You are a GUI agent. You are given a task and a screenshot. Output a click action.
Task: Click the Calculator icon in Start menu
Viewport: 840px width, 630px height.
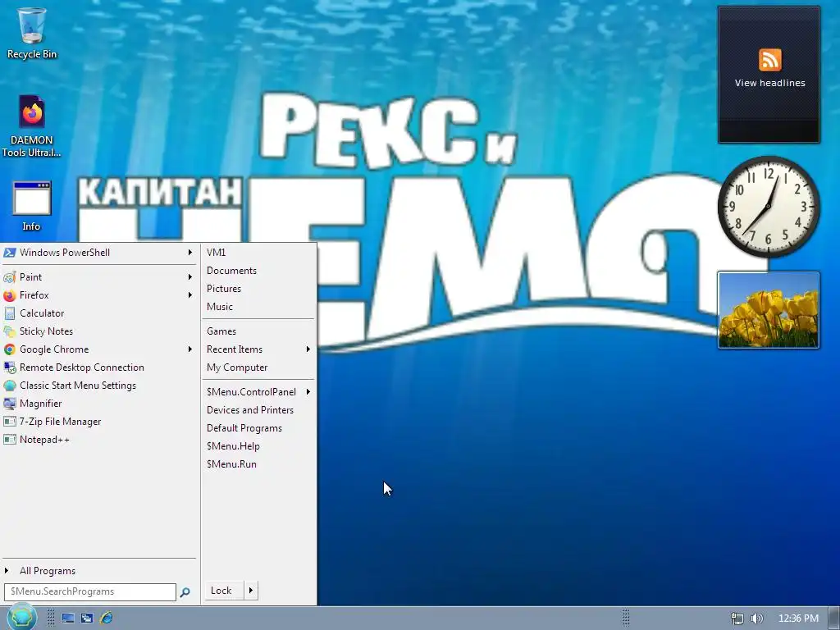coord(10,313)
